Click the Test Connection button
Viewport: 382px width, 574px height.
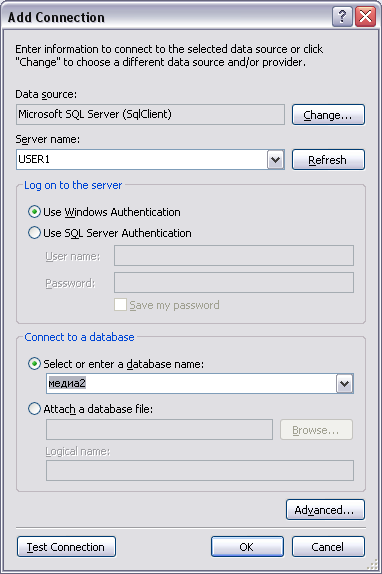tap(66, 547)
